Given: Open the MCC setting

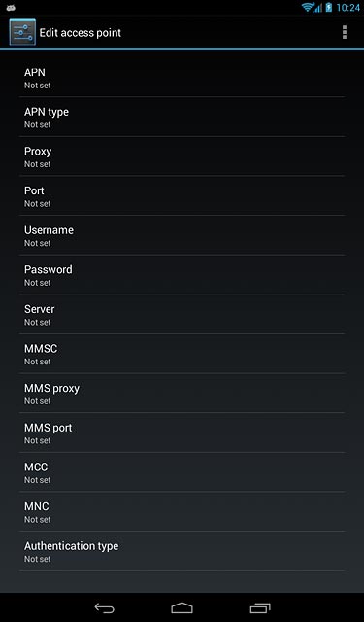Looking at the screenshot, I should point(182,472).
